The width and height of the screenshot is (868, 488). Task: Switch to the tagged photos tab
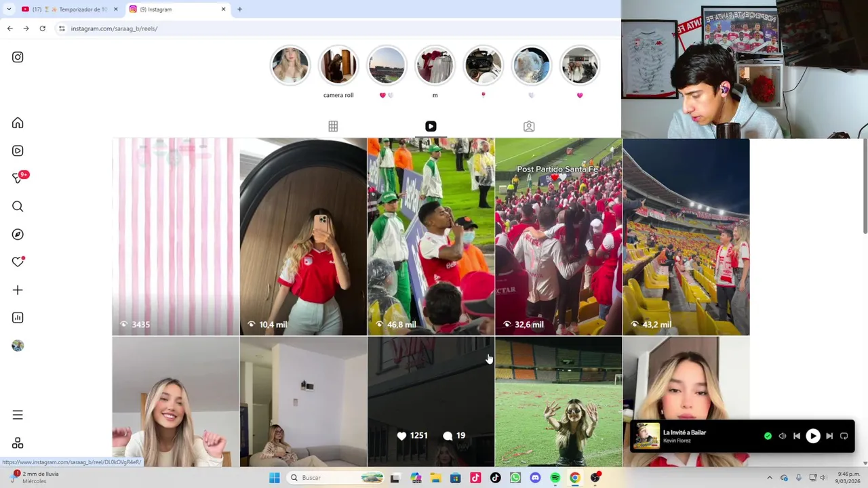pos(529,126)
